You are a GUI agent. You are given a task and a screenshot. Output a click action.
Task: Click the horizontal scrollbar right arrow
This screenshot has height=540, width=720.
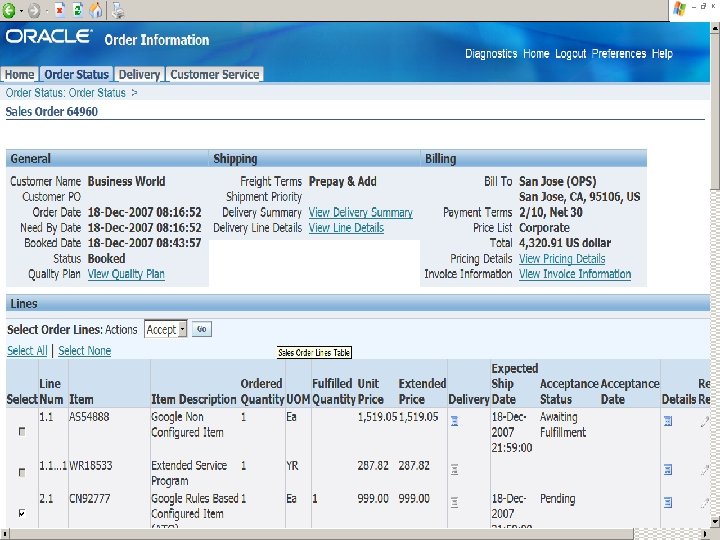pos(705,534)
